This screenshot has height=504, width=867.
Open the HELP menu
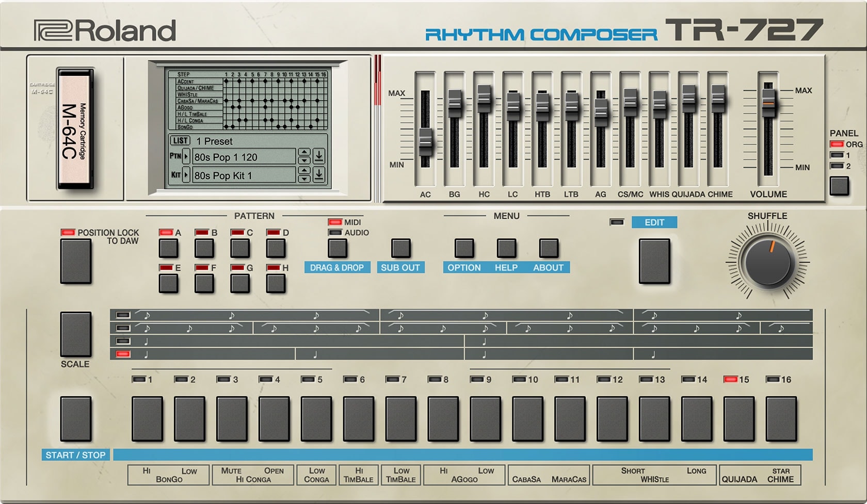click(x=506, y=268)
